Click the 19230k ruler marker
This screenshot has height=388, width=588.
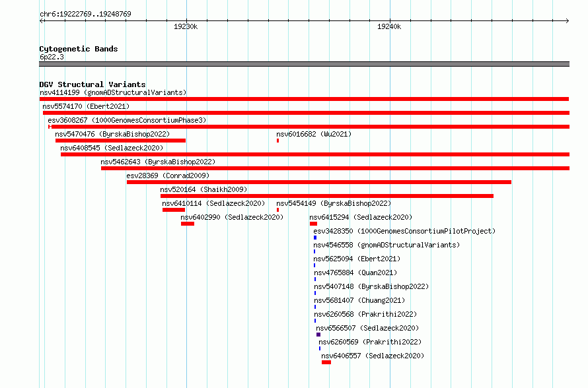(x=186, y=26)
